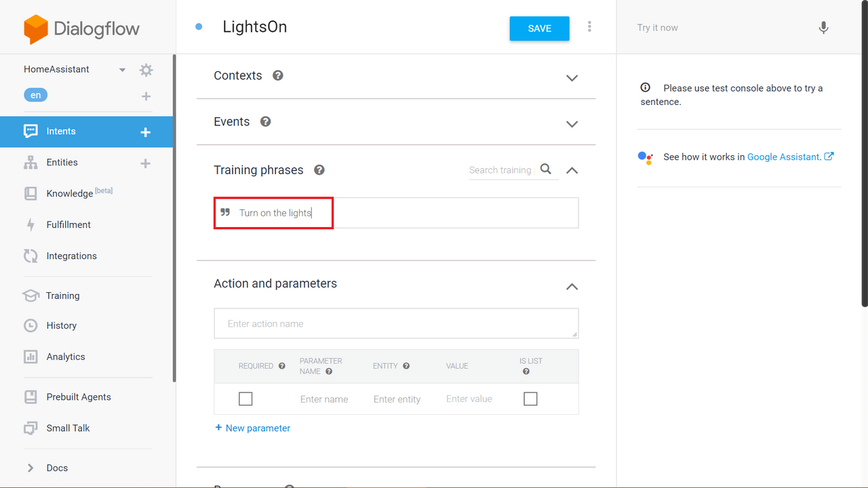Click the blue SAVE button
The width and height of the screenshot is (868, 488).
coord(540,28)
